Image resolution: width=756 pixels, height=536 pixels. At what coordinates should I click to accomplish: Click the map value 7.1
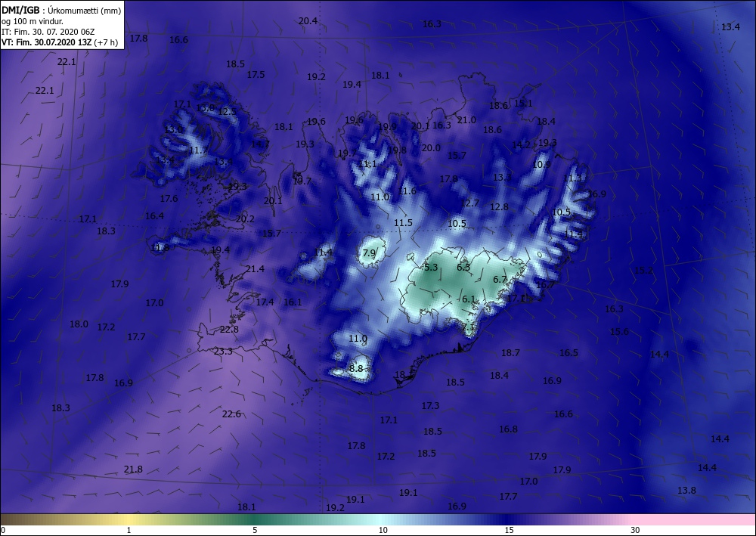click(x=468, y=327)
